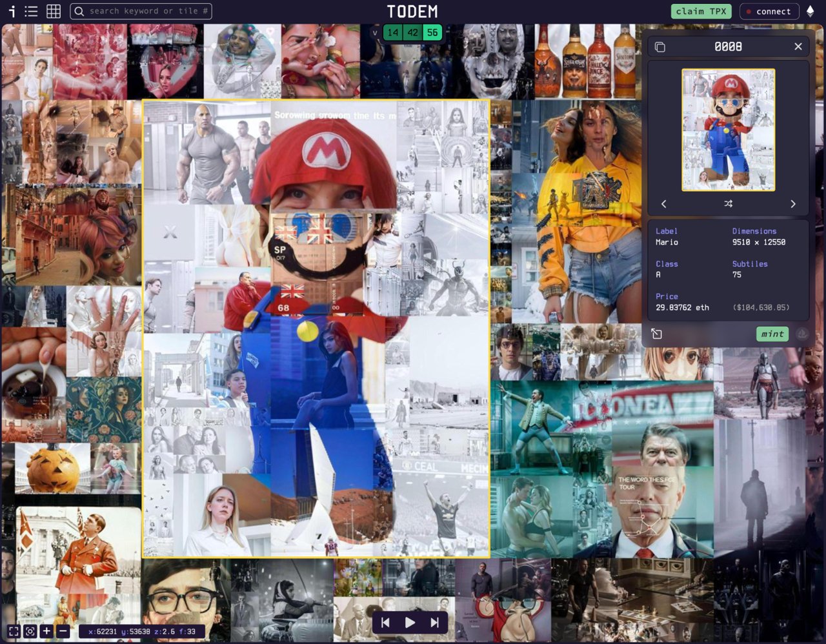826x644 pixels.
Task: Go to previous tile with left chevron
Action: tap(663, 204)
